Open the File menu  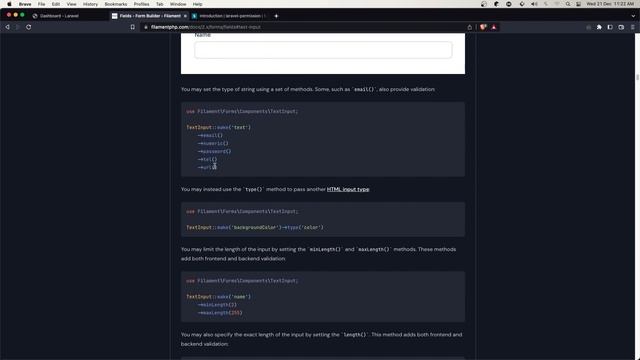coord(42,4)
